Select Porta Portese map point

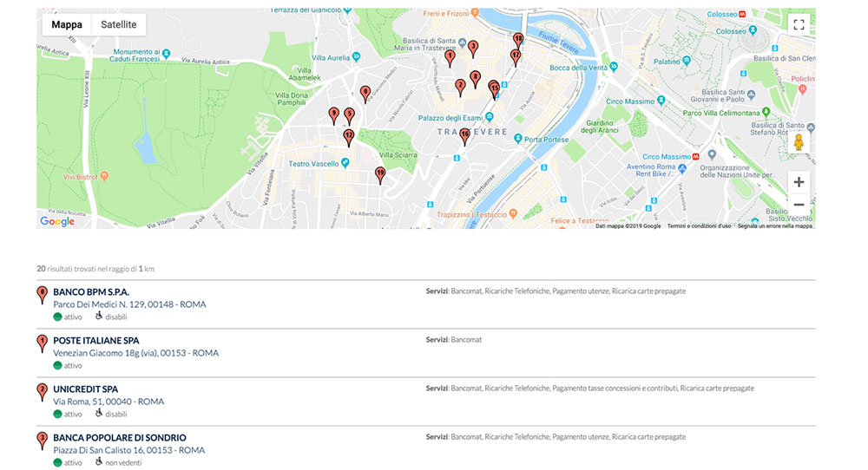coord(517,138)
